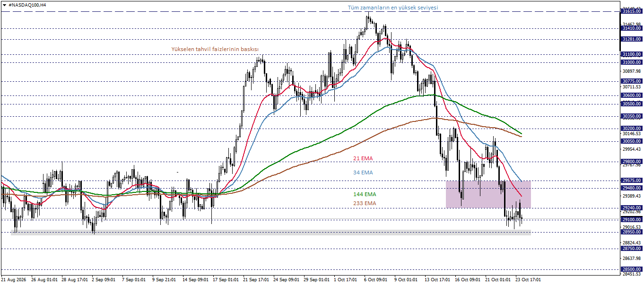
Task: Click the 28500.00 price level tag
Action: (x=632, y=269)
